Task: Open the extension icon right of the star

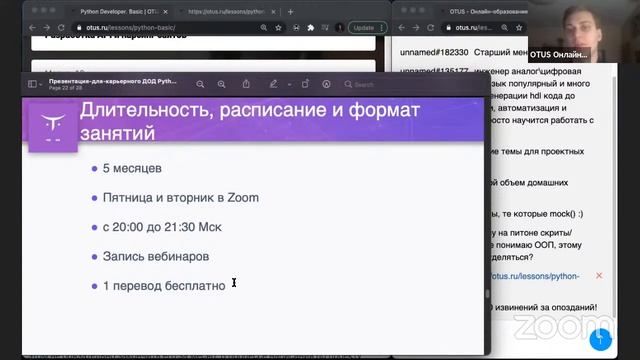Action: 296,27
